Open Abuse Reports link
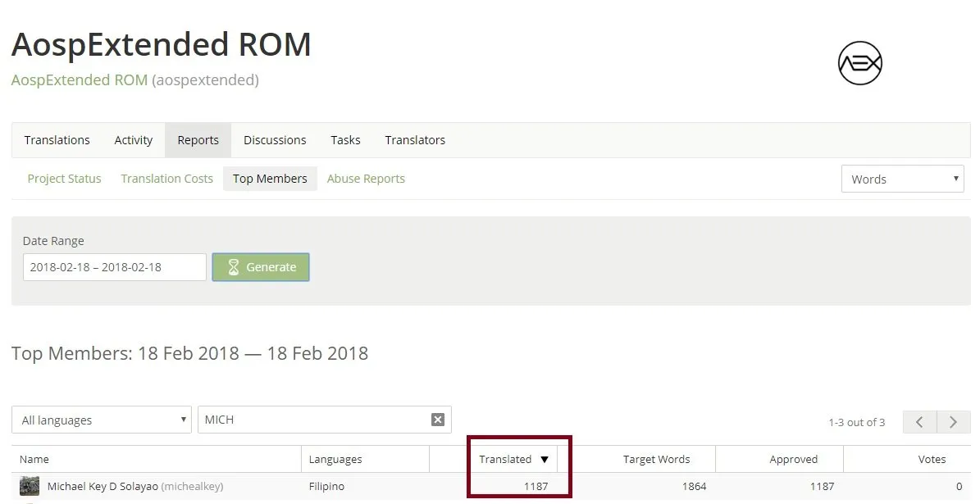 366,179
